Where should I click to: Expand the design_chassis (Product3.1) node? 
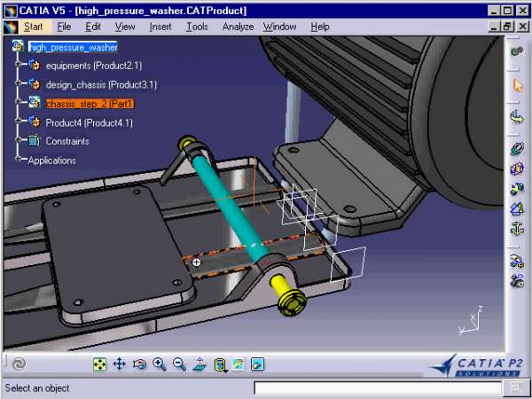click(17, 82)
